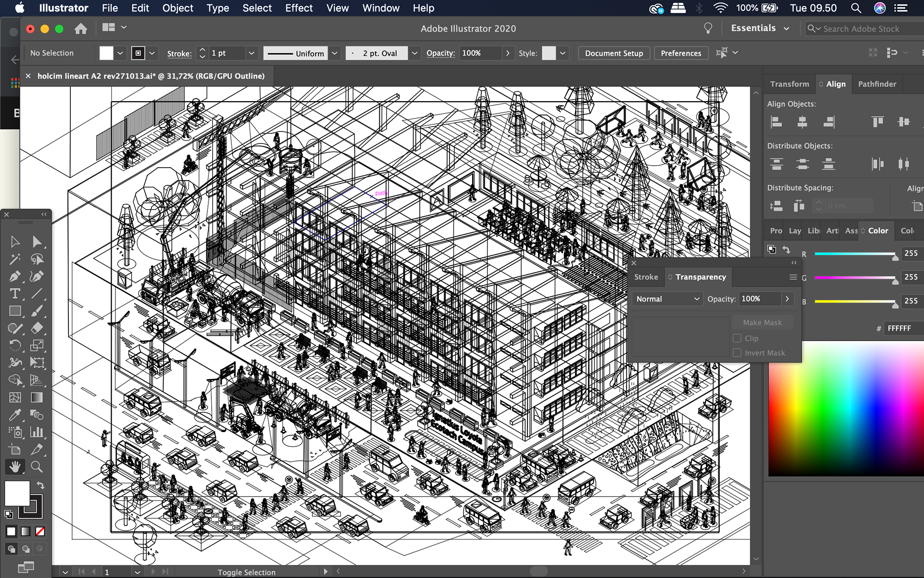Select the Magic Wand tool
This screenshot has width=924, height=578.
(x=15, y=259)
